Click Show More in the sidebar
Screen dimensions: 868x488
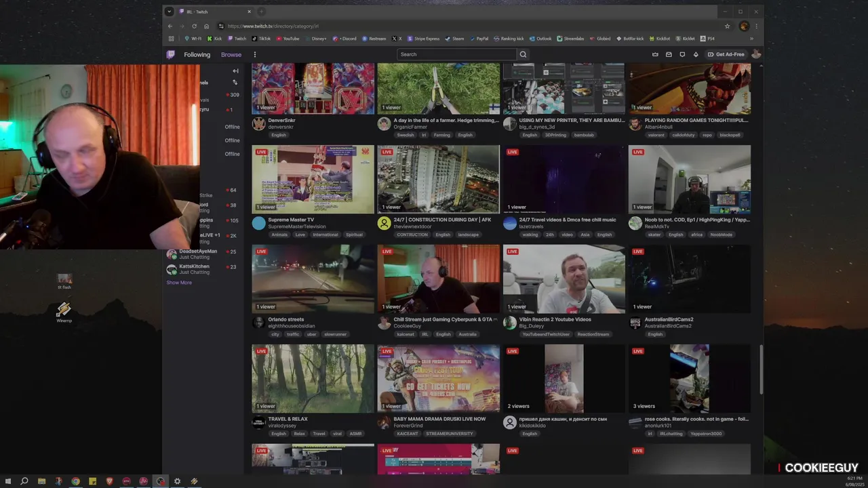pyautogui.click(x=179, y=283)
